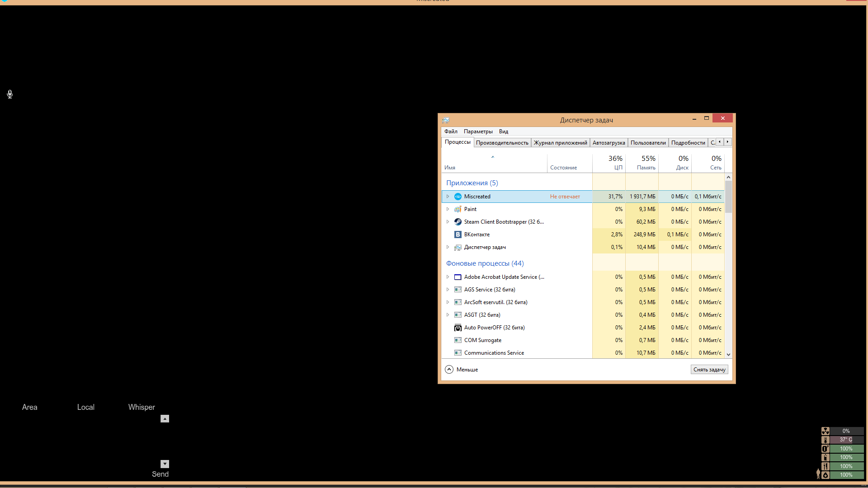Click the ВКонтакте app icon

click(458, 235)
